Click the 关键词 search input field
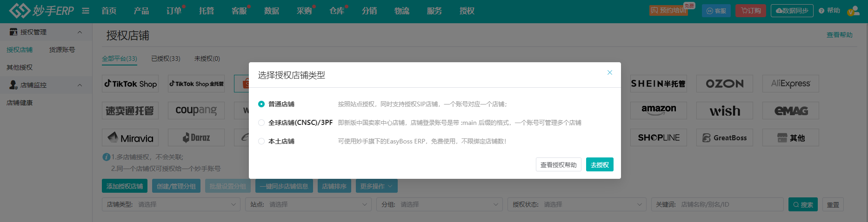868x222 pixels. pyautogui.click(x=730, y=204)
